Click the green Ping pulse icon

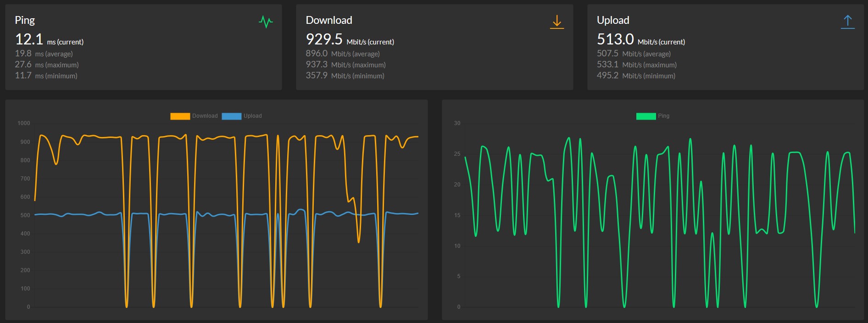(x=266, y=22)
